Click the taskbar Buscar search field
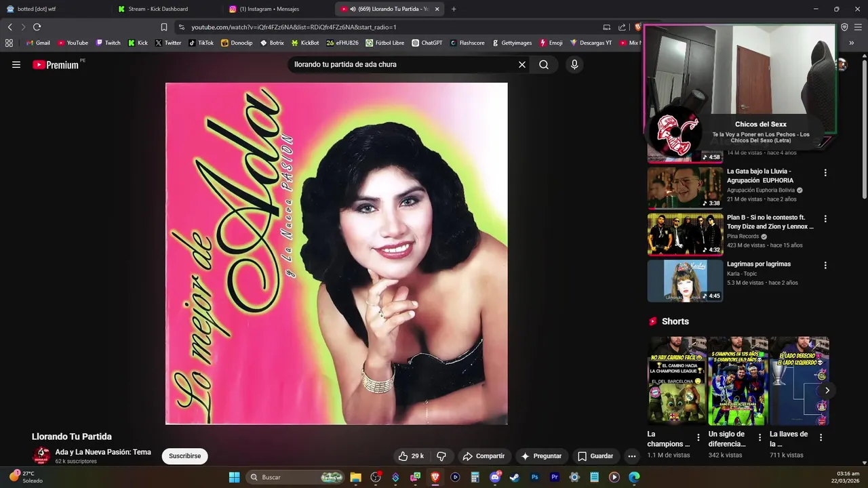The width and height of the screenshot is (868, 488). click(296, 477)
